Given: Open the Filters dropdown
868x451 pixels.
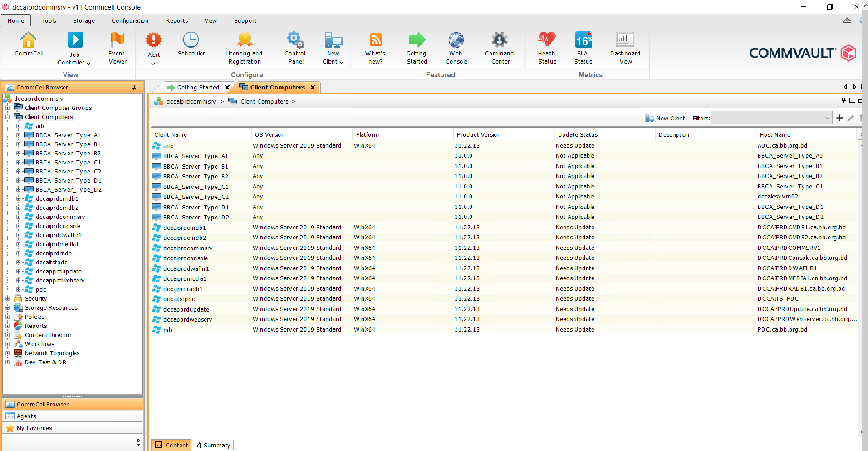Looking at the screenshot, I should (x=771, y=118).
